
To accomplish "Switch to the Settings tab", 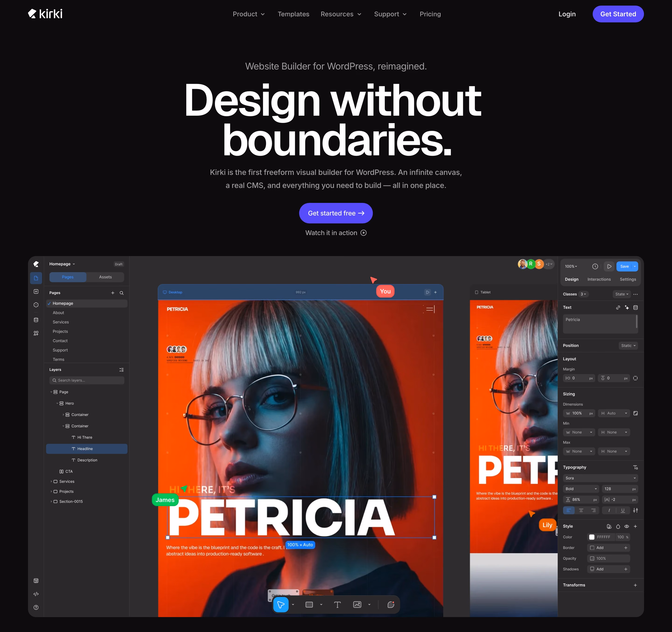I will [x=628, y=279].
